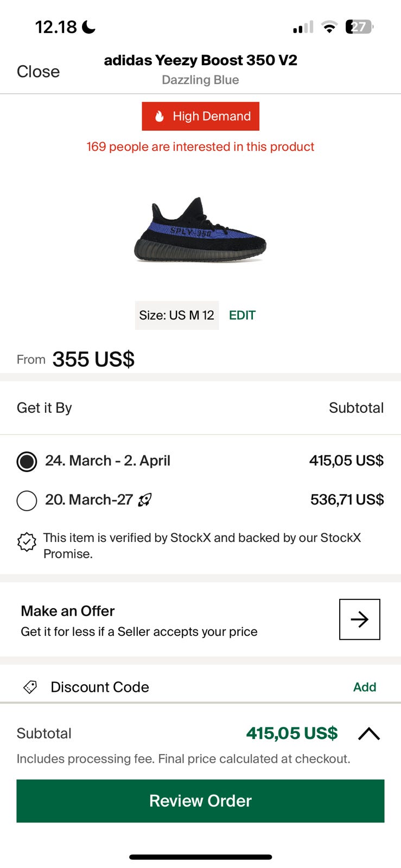Tap the rocket express delivery icon
Screen dimensions: 401x868
pos(145,500)
